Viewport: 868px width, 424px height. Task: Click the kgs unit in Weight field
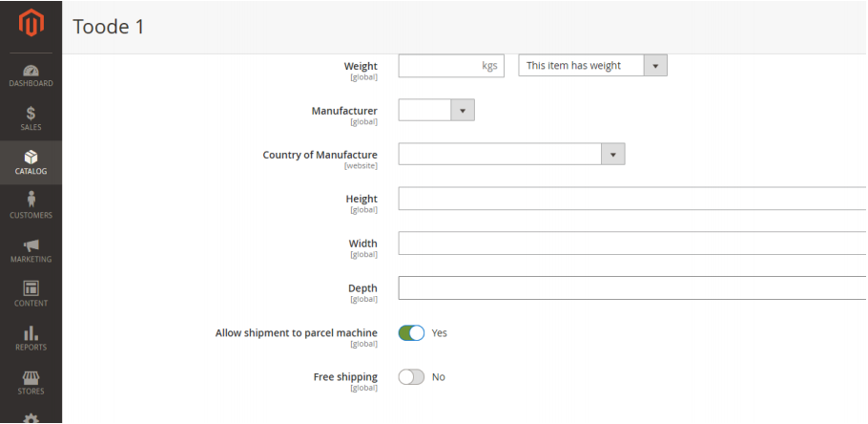point(489,65)
